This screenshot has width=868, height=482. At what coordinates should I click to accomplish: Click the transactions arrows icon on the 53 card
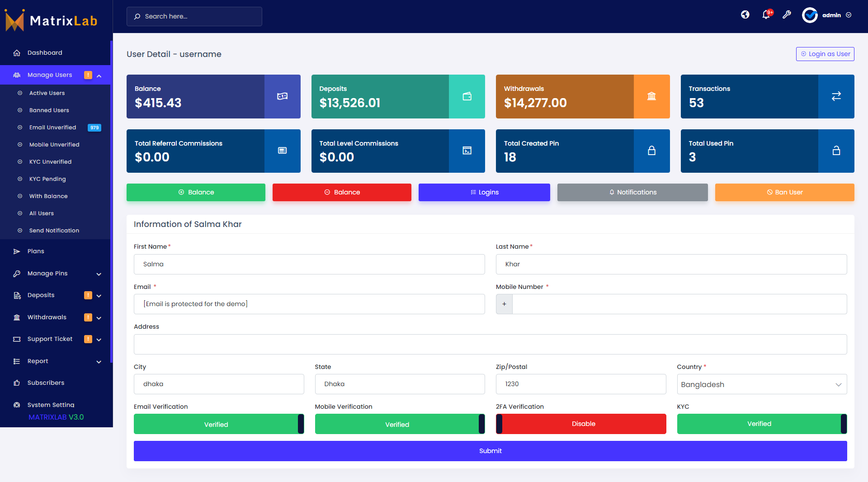(836, 96)
